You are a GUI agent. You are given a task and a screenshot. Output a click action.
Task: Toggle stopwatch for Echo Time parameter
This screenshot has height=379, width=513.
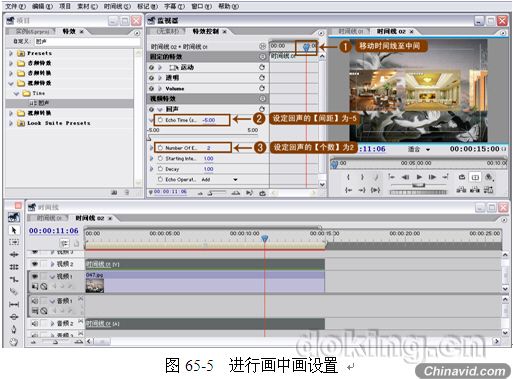point(160,120)
